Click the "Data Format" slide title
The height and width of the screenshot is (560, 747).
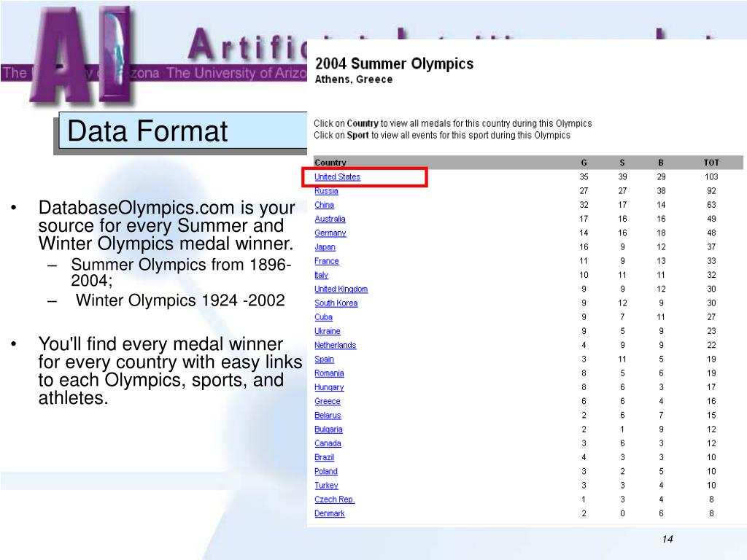coord(147,131)
